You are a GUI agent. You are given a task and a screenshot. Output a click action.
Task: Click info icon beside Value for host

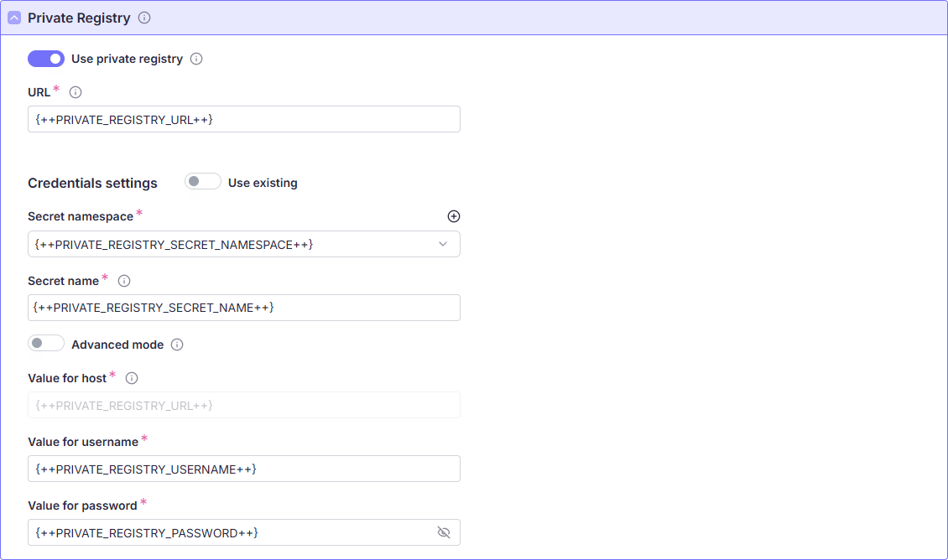click(x=132, y=378)
